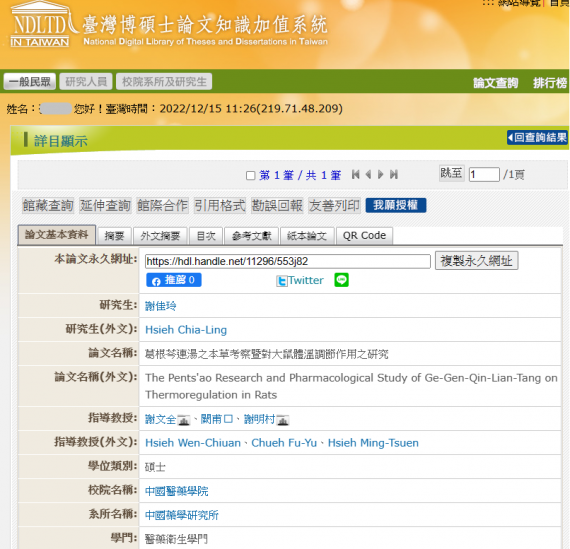Viewport: 570px width, 549px height.
Task: Go to next record arrow icon
Action: coord(381,175)
